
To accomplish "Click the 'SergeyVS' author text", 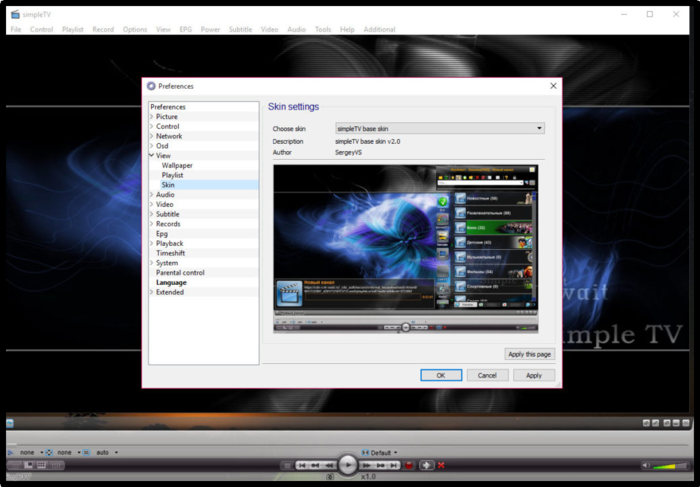I will tap(349, 152).
